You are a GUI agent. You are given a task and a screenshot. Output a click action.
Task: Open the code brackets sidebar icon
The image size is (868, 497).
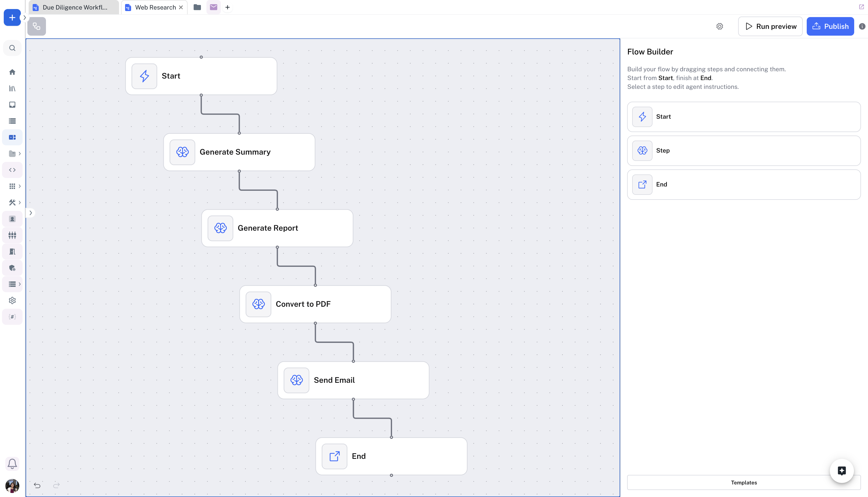pyautogui.click(x=12, y=170)
